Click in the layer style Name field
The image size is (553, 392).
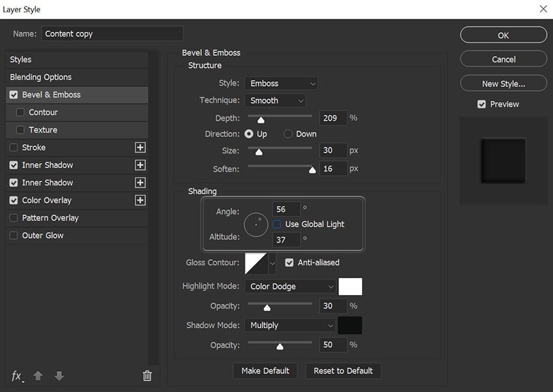tap(111, 33)
